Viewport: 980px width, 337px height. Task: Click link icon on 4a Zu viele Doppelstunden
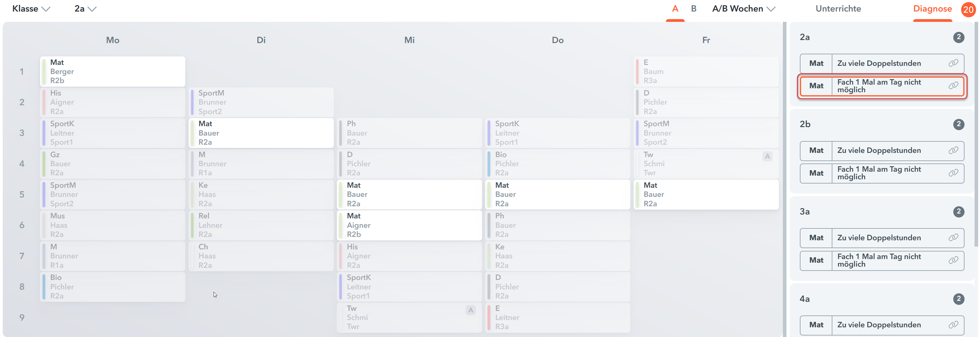(x=953, y=325)
